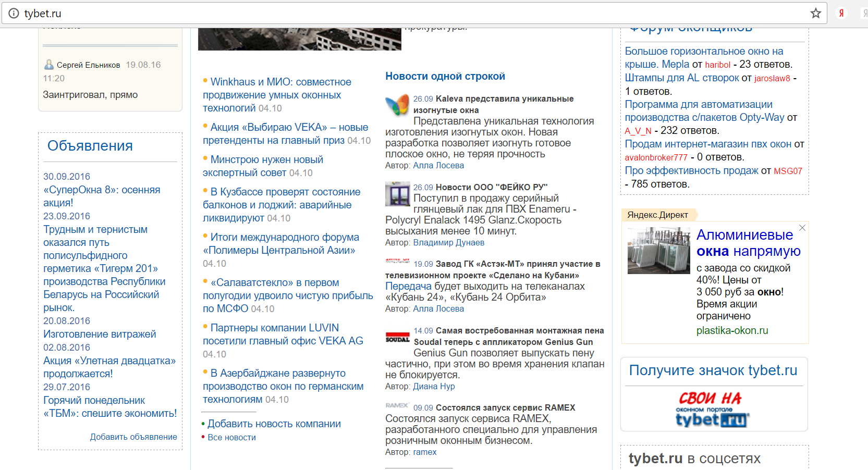Open 'Салаватстекло' net profit news link
868x470 pixels.
coord(288,295)
